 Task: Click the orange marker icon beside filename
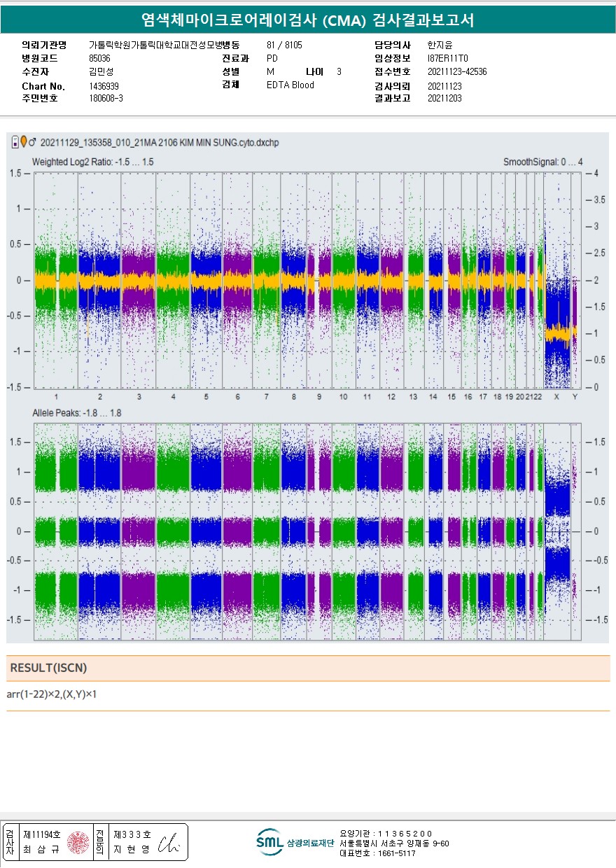click(24, 143)
